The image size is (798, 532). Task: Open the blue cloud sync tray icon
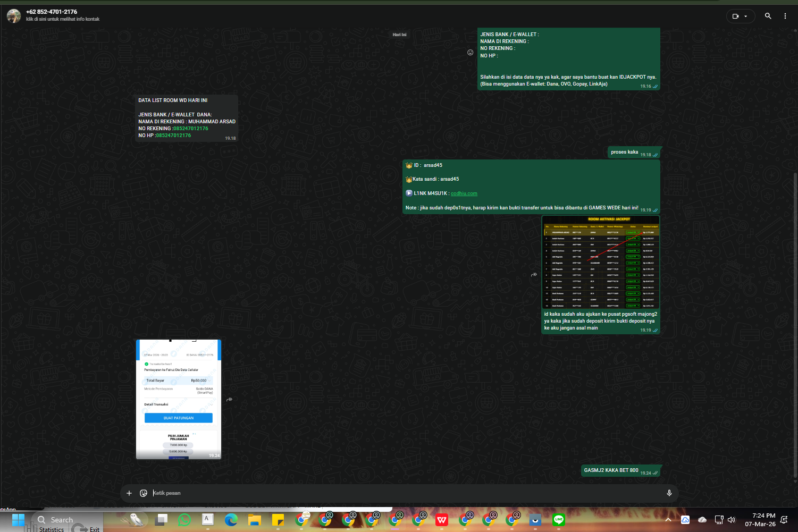tap(685, 520)
